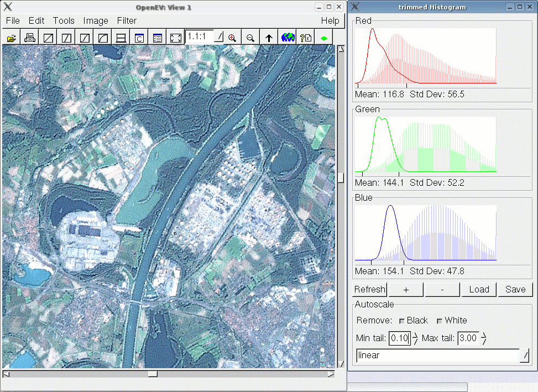Enable the Remove Black checkbox
The image size is (538, 392).
[402, 321]
